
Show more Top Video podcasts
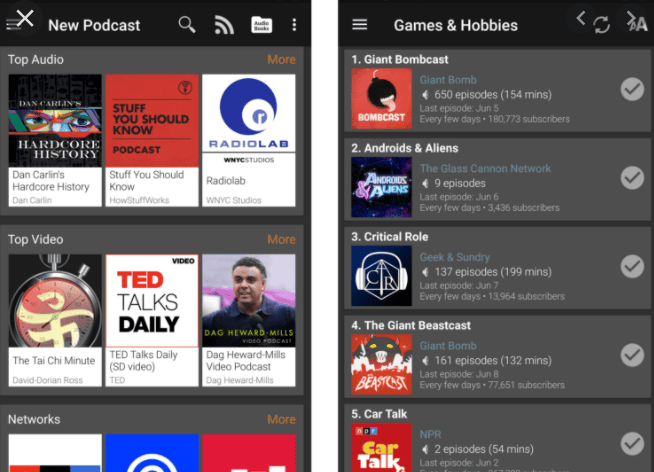pos(282,239)
